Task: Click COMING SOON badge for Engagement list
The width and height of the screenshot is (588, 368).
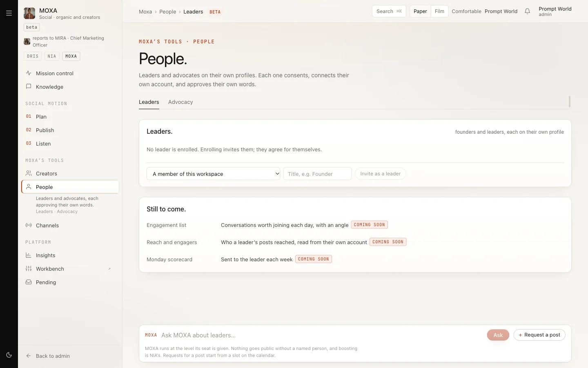Action: (x=369, y=225)
